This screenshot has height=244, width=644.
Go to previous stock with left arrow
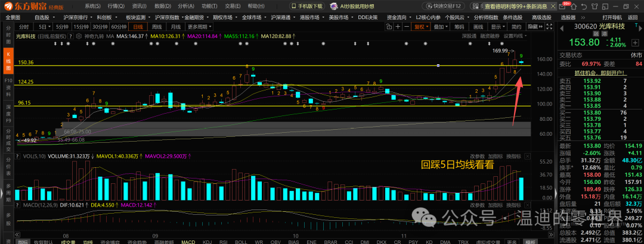tap(562, 29)
